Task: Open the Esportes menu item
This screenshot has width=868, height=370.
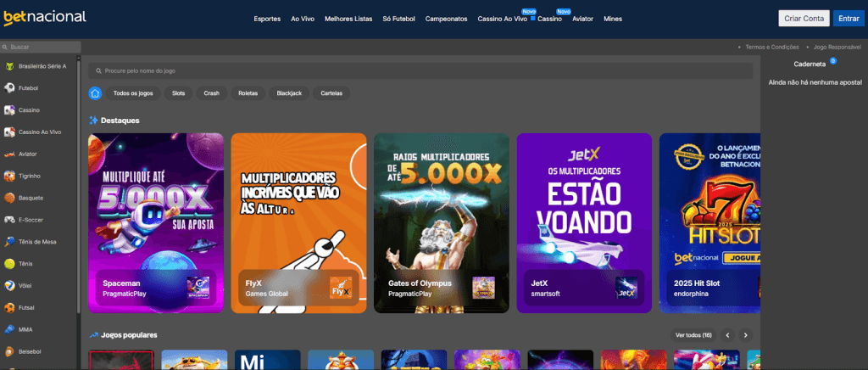Action: coord(267,19)
